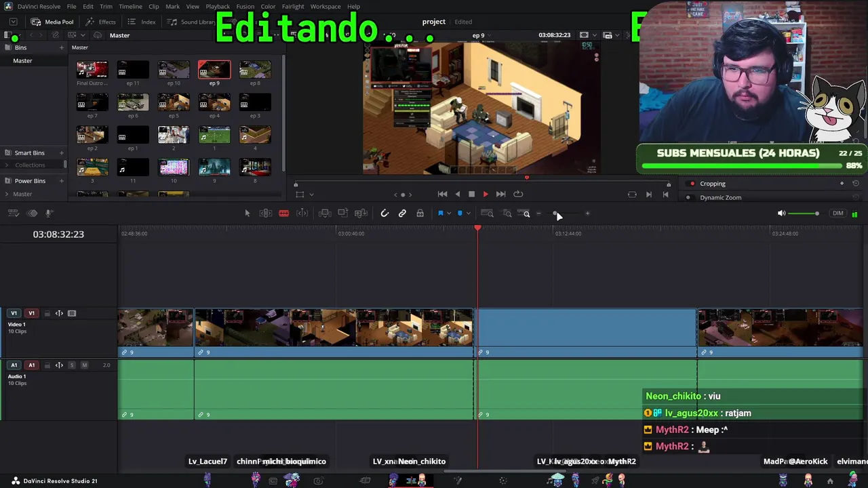Screen dimensions: 868x488
Task: Click the cloud sync icon
Action: pos(98,35)
